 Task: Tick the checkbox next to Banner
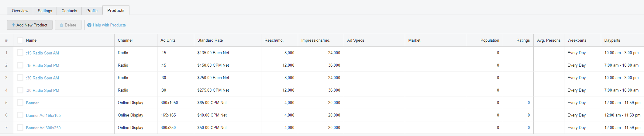tap(20, 103)
